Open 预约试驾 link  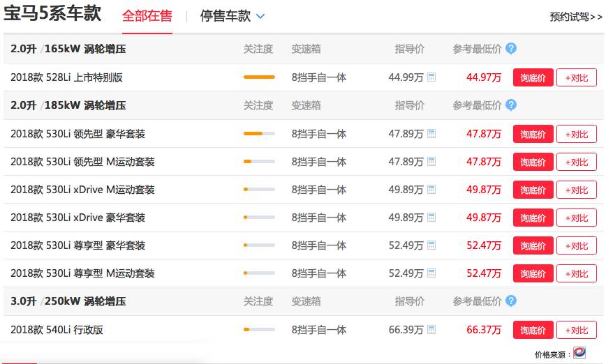[x=576, y=17]
